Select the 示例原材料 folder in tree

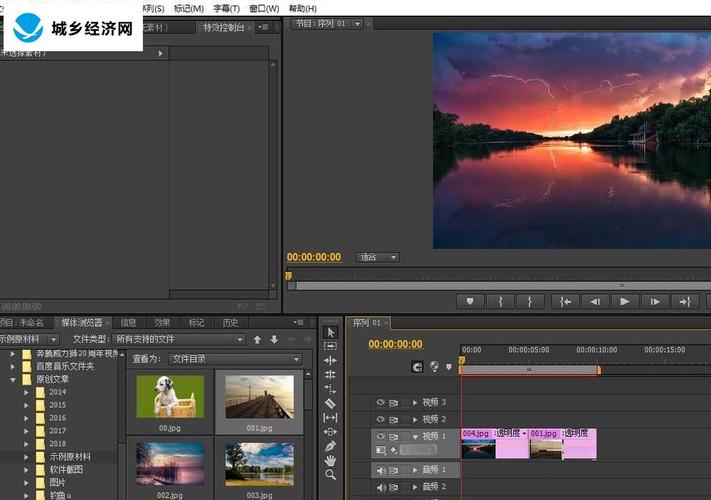pos(70,456)
